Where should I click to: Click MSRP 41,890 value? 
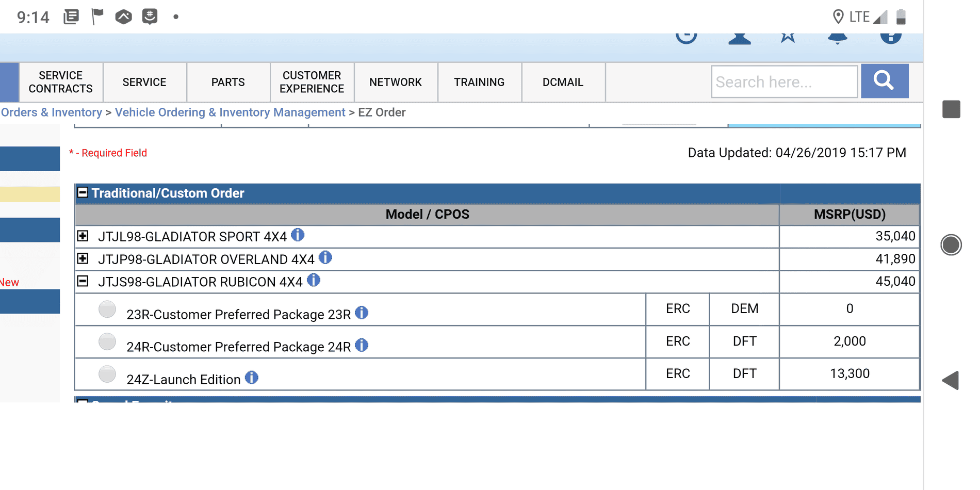coord(895,259)
